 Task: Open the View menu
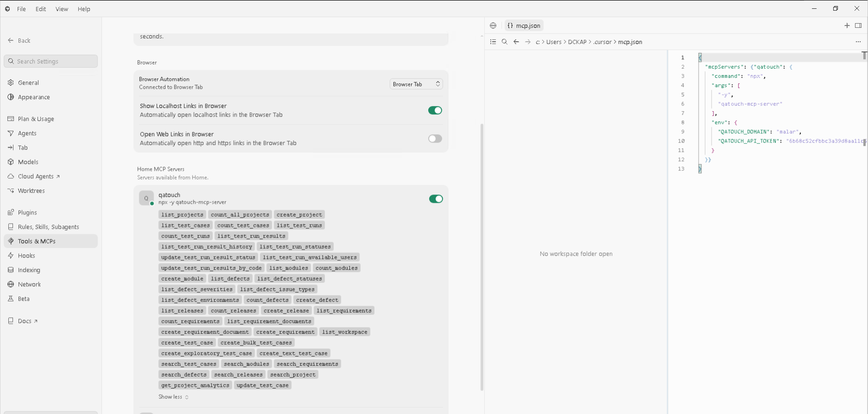pyautogui.click(x=62, y=9)
